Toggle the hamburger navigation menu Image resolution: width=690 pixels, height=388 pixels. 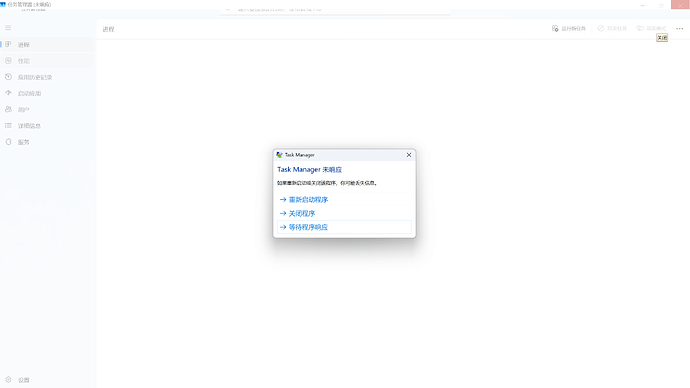(x=8, y=28)
